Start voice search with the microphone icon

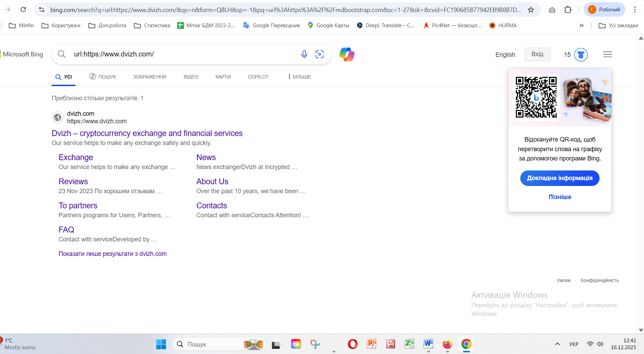tap(304, 54)
